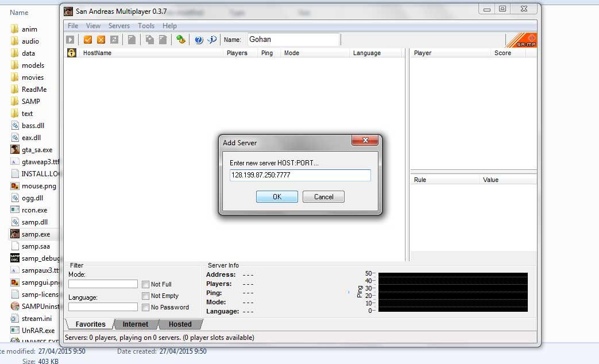Open the File menu
Screen dimensions: 599x364
73,26
